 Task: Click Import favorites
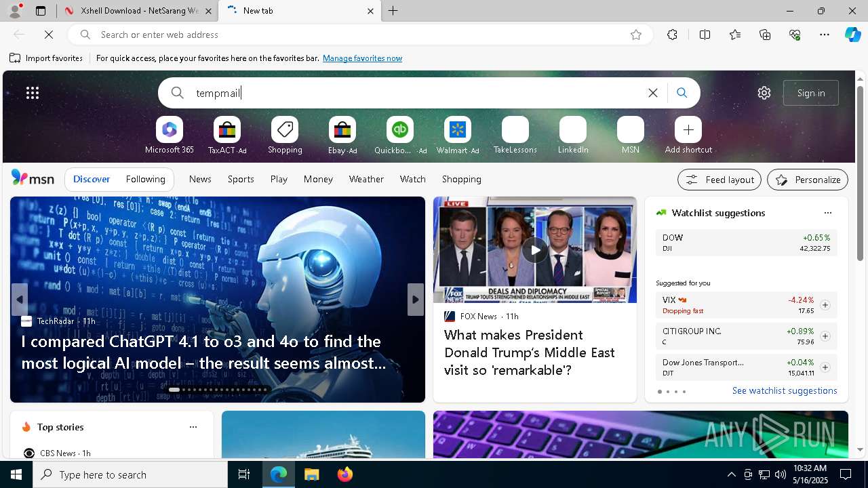46,58
